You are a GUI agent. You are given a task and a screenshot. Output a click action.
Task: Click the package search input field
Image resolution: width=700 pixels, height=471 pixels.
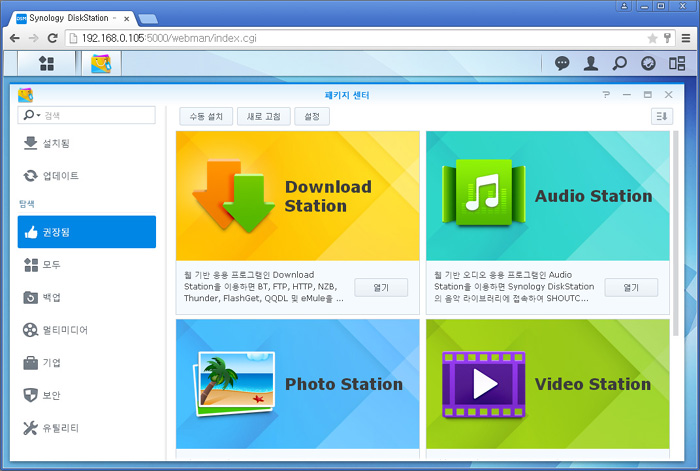[x=87, y=115]
